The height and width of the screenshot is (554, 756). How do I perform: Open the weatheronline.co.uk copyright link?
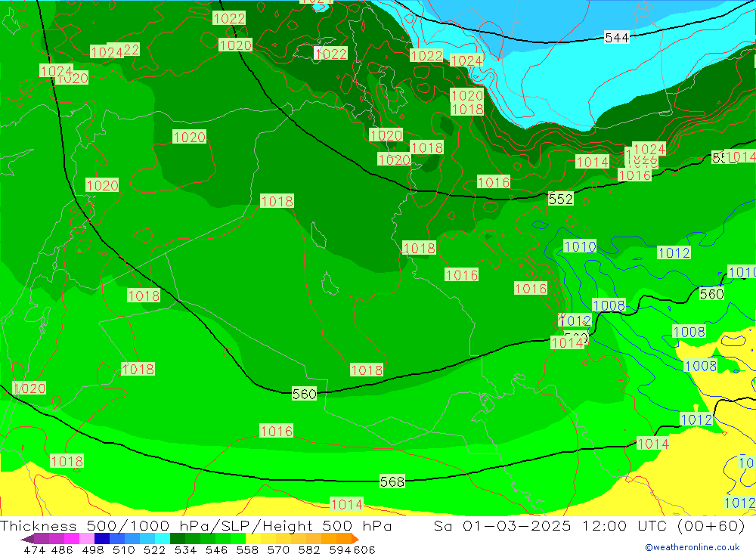[x=692, y=547]
